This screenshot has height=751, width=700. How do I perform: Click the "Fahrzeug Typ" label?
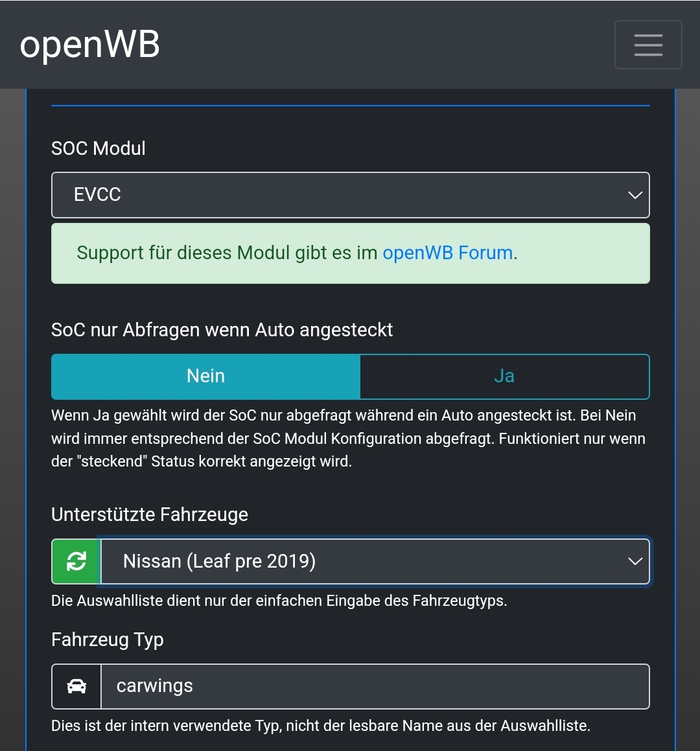pos(108,640)
